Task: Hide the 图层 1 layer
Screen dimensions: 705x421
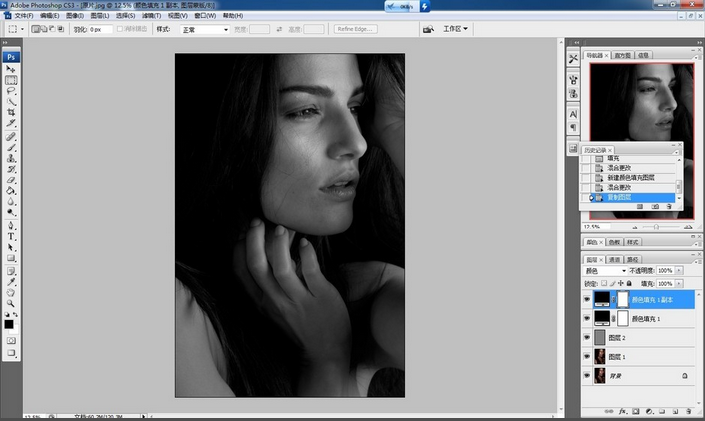Action: click(587, 356)
